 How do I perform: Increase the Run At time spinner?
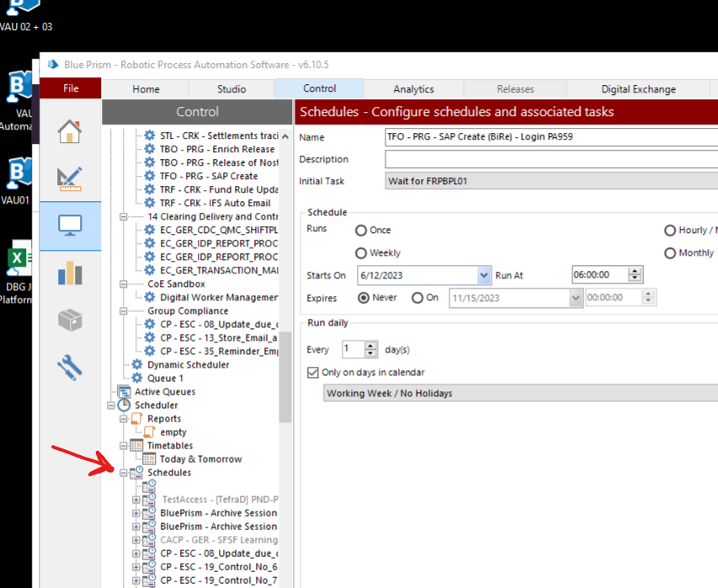(x=636, y=272)
